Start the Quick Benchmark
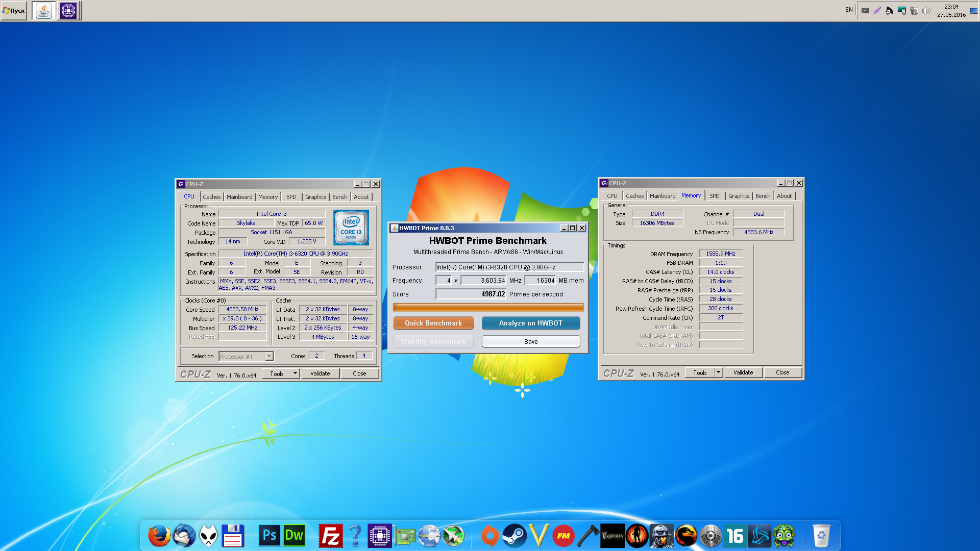 pyautogui.click(x=433, y=323)
